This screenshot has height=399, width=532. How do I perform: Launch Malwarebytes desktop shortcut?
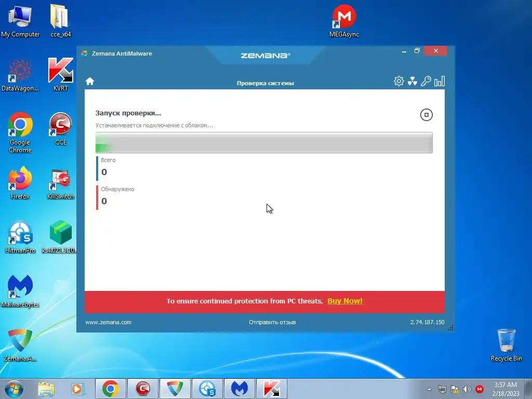pyautogui.click(x=20, y=291)
